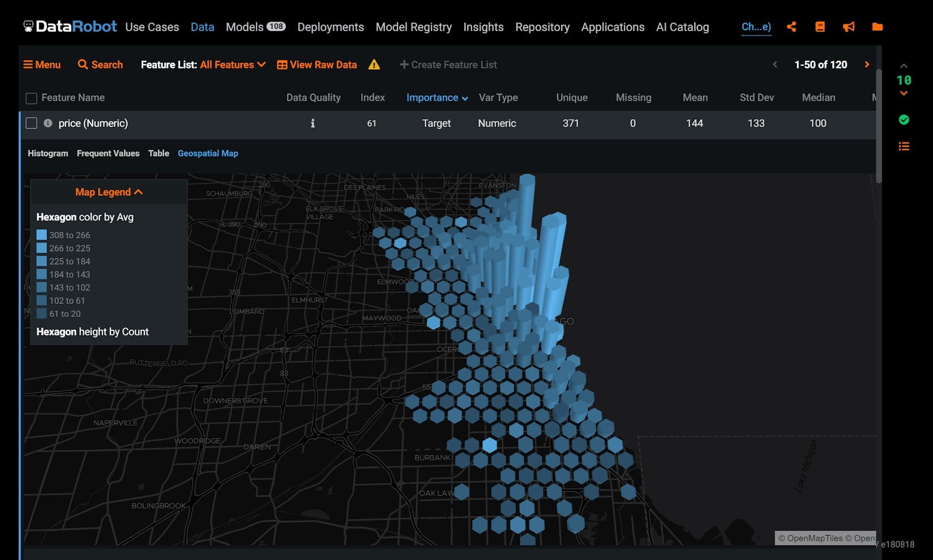Click the price (Numeric) feature name
Viewport: 933px width, 560px height.
tap(93, 123)
